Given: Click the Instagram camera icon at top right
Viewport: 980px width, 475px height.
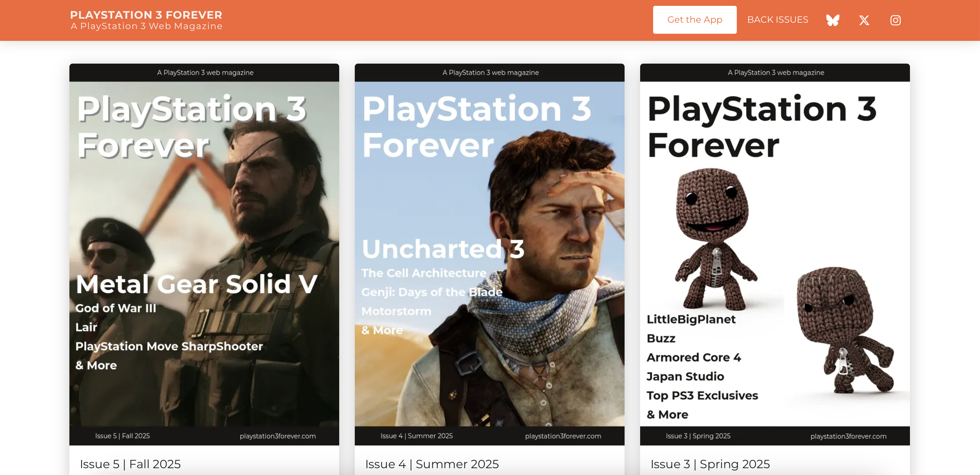Looking at the screenshot, I should coord(895,20).
